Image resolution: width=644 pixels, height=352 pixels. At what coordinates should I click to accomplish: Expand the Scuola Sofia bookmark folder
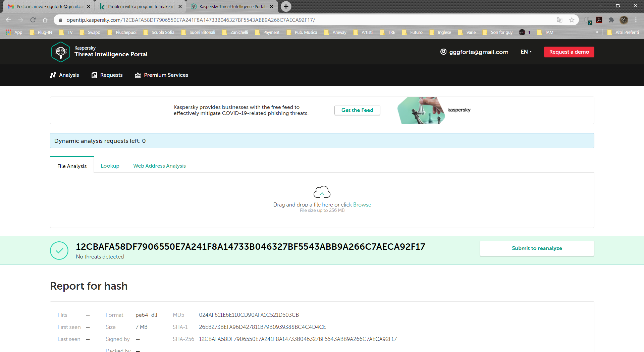(x=159, y=33)
